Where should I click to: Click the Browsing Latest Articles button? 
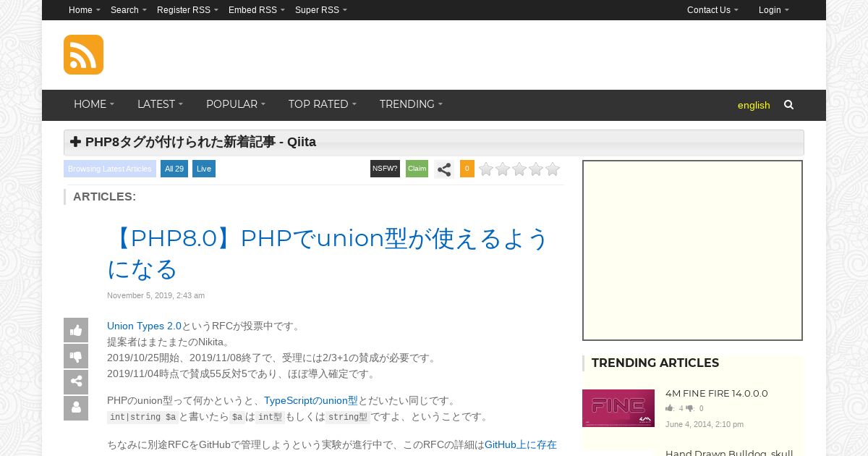(x=110, y=169)
